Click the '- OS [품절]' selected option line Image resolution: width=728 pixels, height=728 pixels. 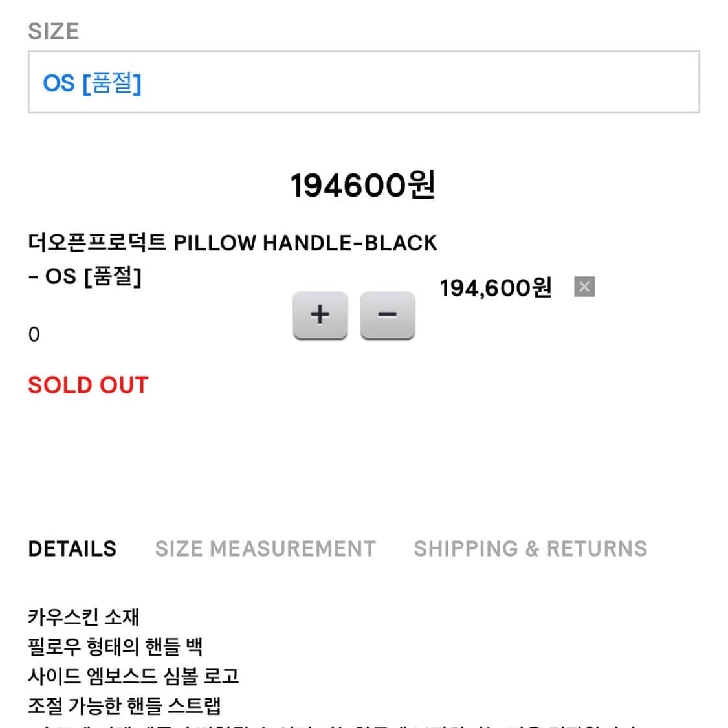tap(85, 276)
